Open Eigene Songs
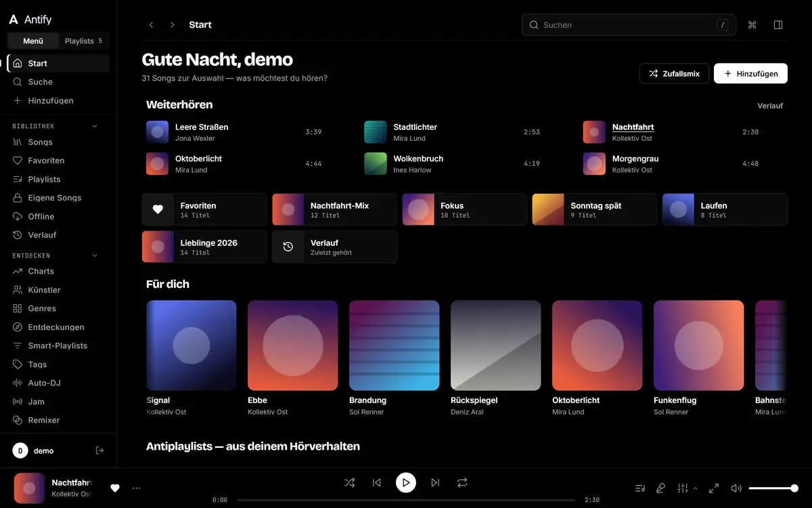Image resolution: width=812 pixels, height=508 pixels. pyautogui.click(x=58, y=198)
